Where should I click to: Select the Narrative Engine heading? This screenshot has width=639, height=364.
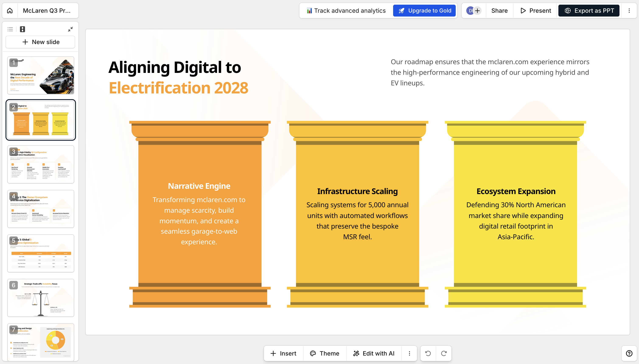[199, 186]
